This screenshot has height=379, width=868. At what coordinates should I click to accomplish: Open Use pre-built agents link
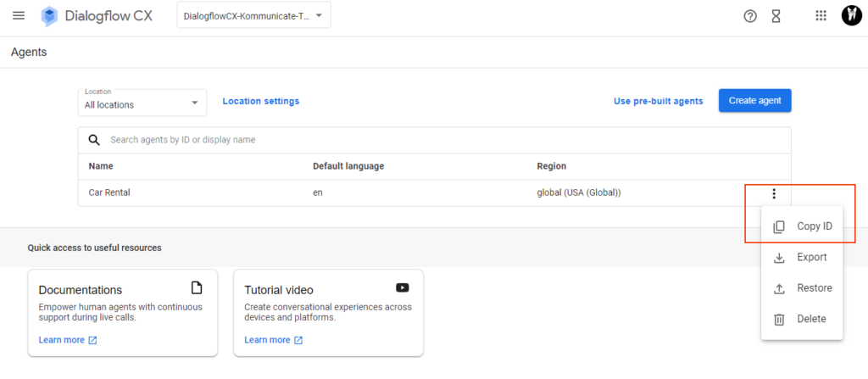[x=658, y=102]
